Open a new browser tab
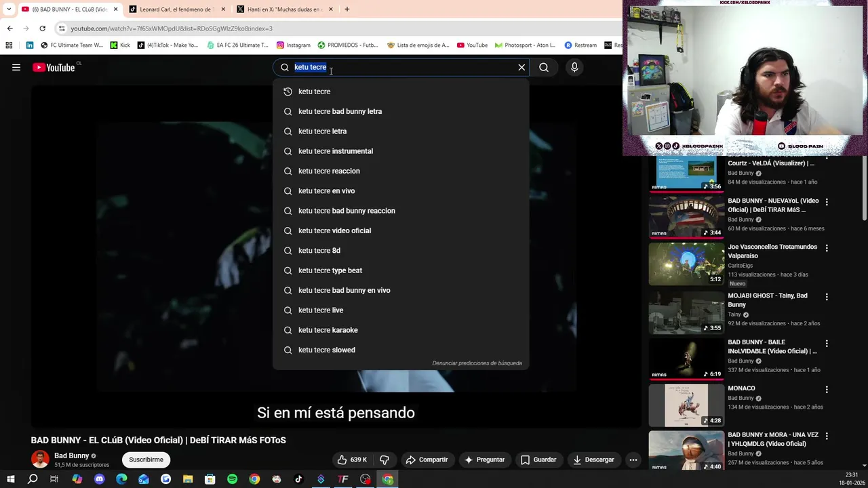The width and height of the screenshot is (868, 488). point(347,9)
